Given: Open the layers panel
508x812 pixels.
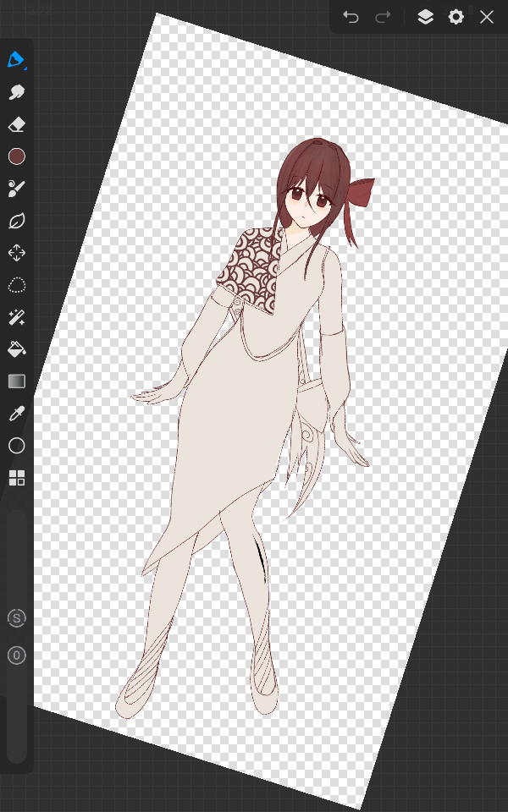Looking at the screenshot, I should click(x=425, y=17).
